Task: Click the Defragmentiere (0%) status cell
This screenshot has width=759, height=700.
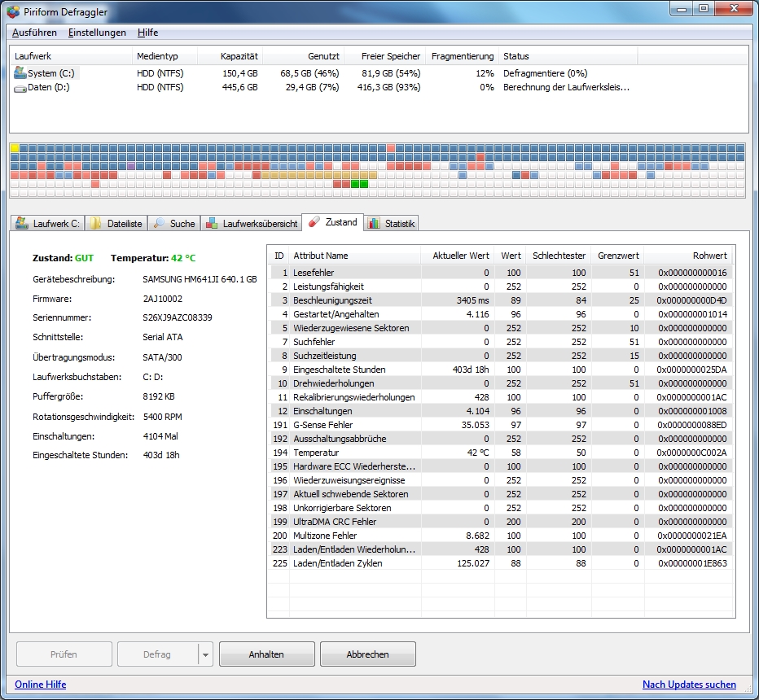Action: coord(545,73)
